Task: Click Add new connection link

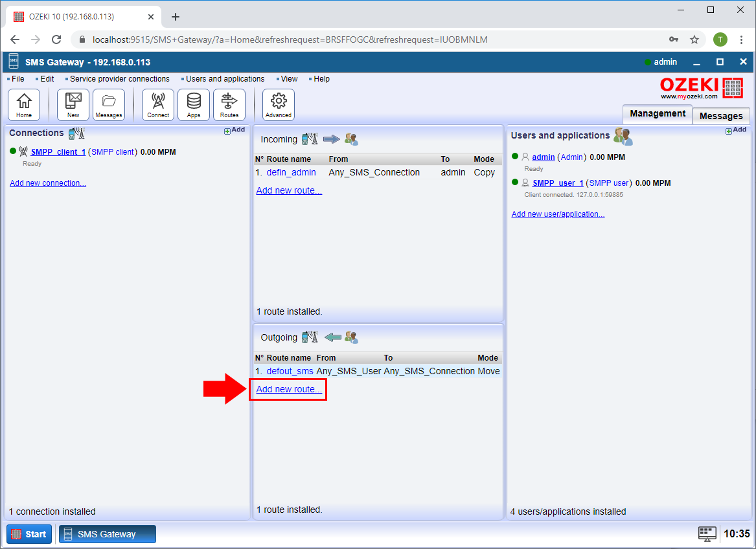Action: coord(48,183)
